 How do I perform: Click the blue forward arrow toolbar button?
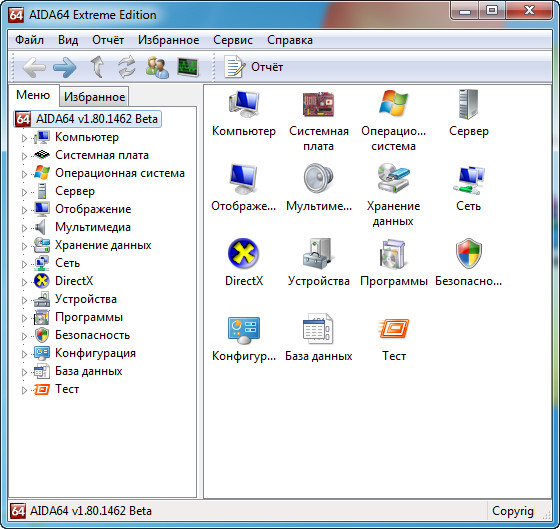[65, 67]
